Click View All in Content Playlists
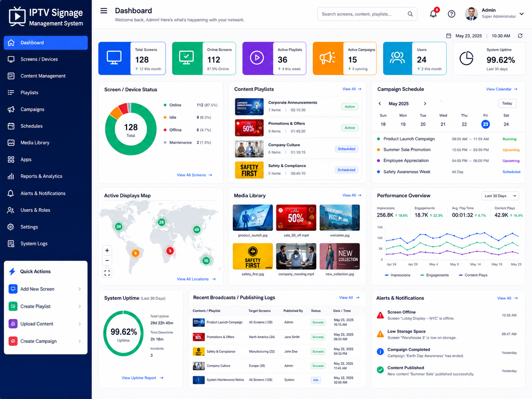 352,89
